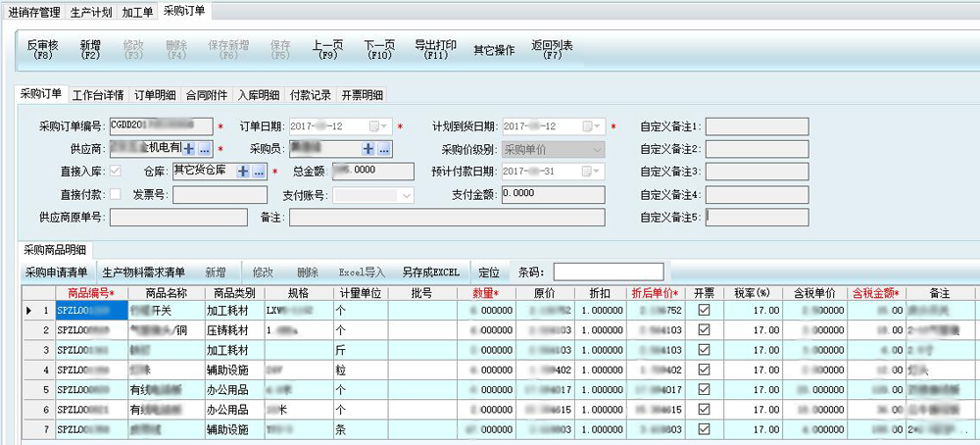Expand the 预计付款日期 date dropdown arrow
This screenshot has height=445, width=980.
pos(598,172)
